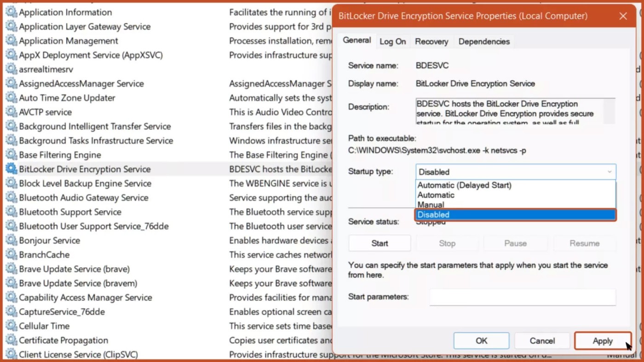Select the BranchCache service name

point(44,254)
